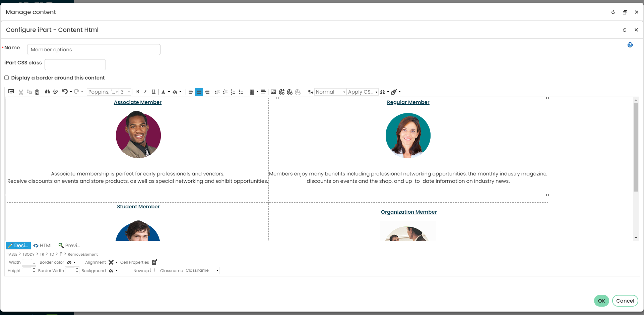Apply bold formatting
This screenshot has height=315, width=644.
[137, 92]
